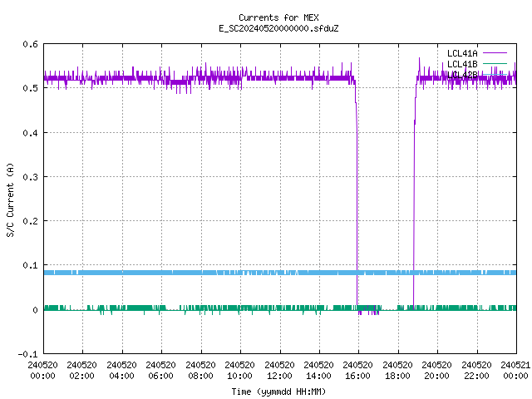The image size is (532, 399).
Task: Click the 14:00 time tick label
Action: [x=318, y=376]
